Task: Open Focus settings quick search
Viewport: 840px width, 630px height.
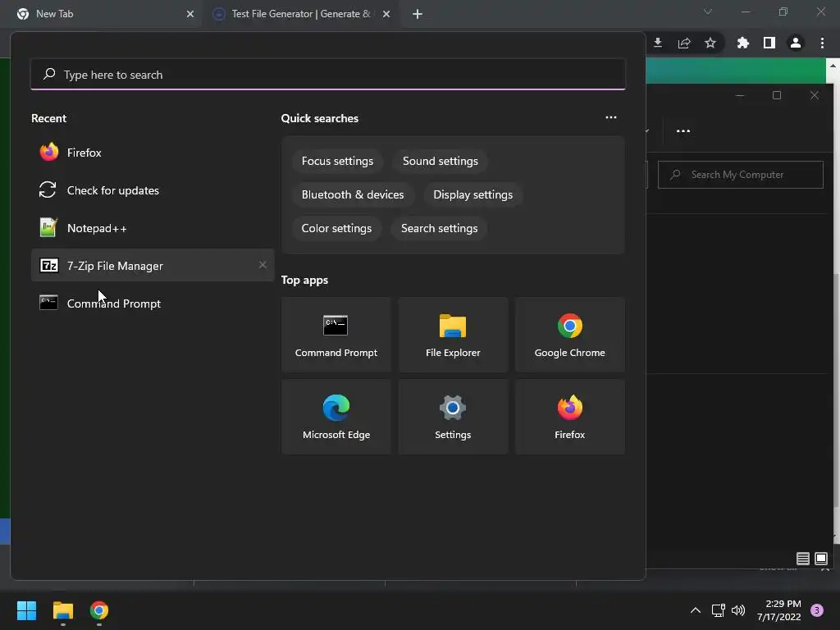Action: coord(337,162)
